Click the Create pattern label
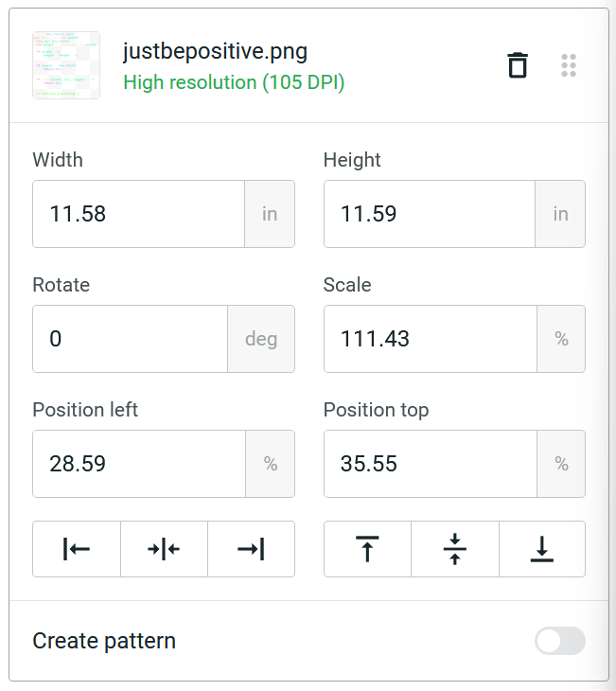 [x=104, y=641]
